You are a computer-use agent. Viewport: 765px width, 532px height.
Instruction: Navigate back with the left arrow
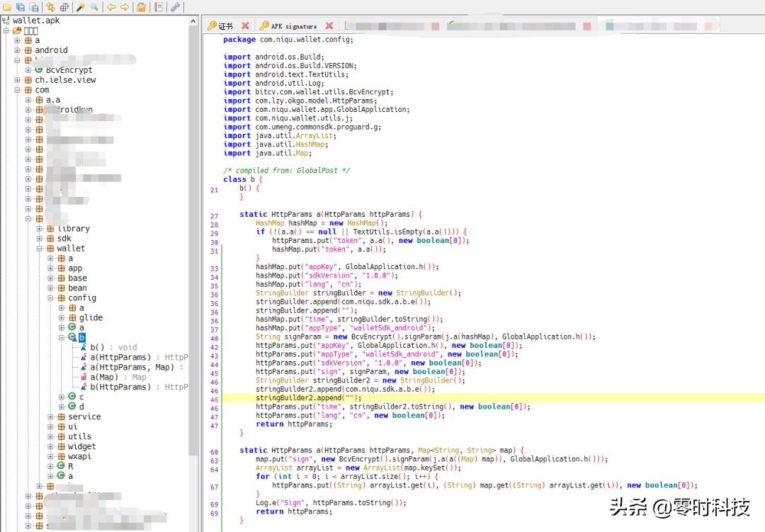point(111,7)
